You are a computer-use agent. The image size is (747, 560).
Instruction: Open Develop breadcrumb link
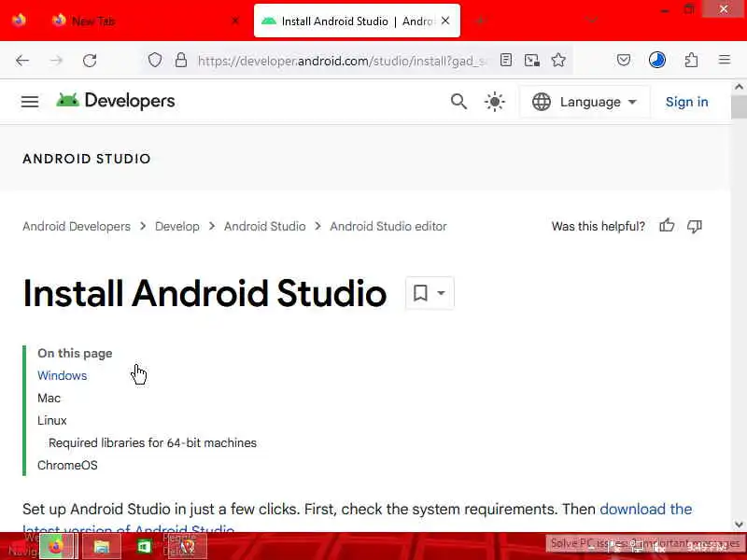(177, 226)
